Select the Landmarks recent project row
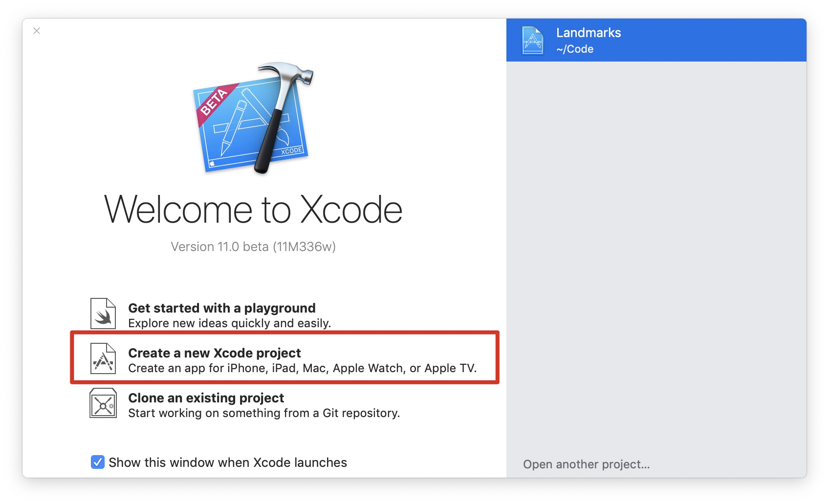 pyautogui.click(x=656, y=40)
